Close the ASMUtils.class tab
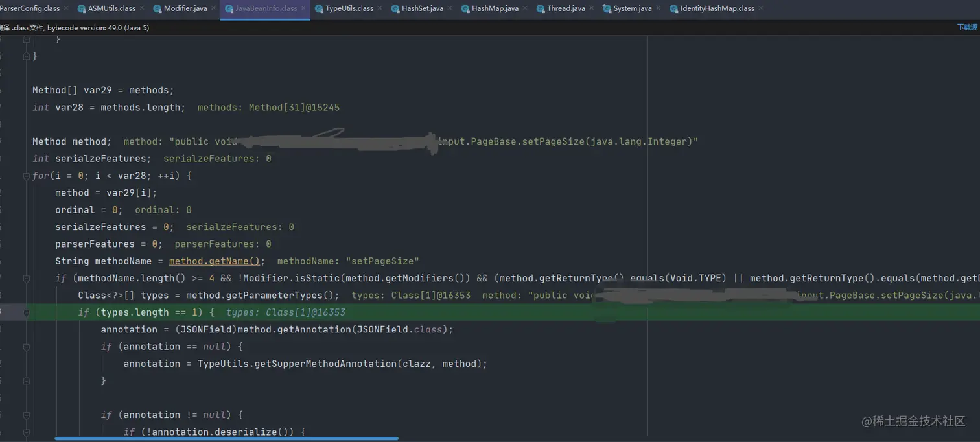Screen dimensions: 980x442 [x=143, y=8]
